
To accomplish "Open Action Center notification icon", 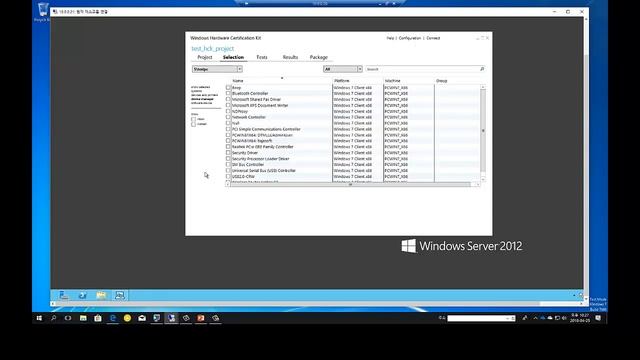I will (x=598, y=318).
